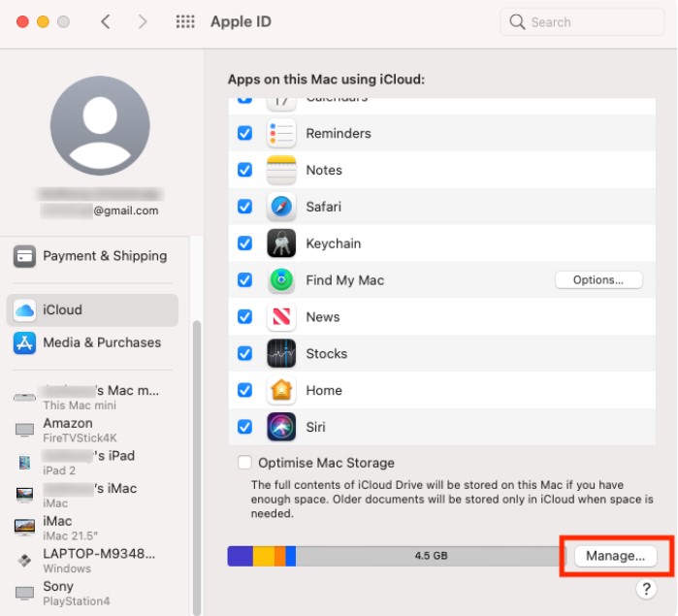This screenshot has width=678, height=616.
Task: Uncheck the Keychain checkbox
Action: 244,243
